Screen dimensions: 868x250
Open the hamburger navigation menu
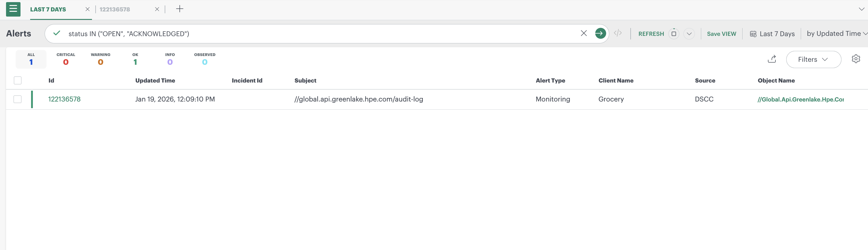(x=13, y=9)
